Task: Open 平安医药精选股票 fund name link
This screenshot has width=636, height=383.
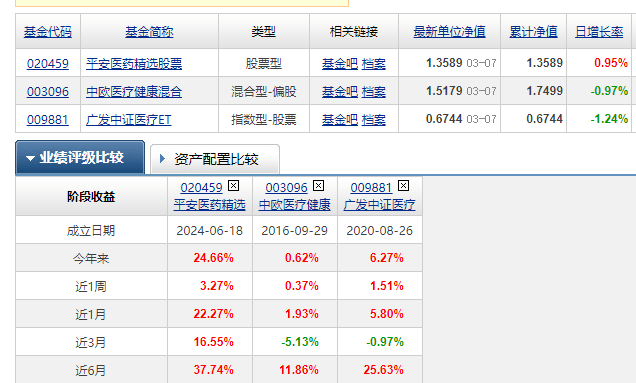Action: [134, 64]
